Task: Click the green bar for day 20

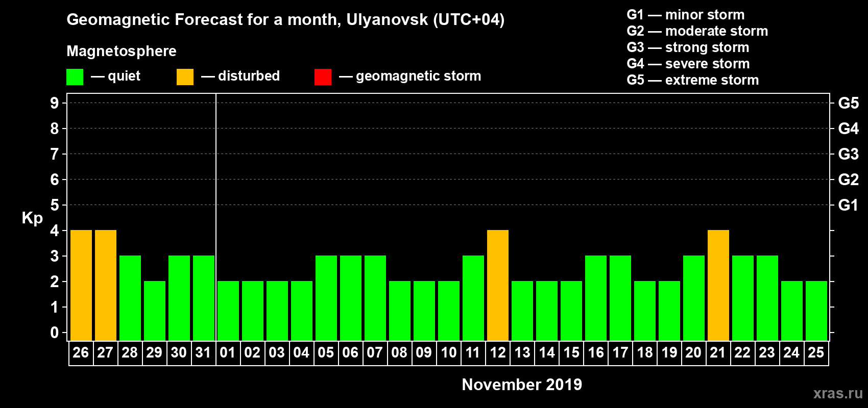Action: point(694,298)
